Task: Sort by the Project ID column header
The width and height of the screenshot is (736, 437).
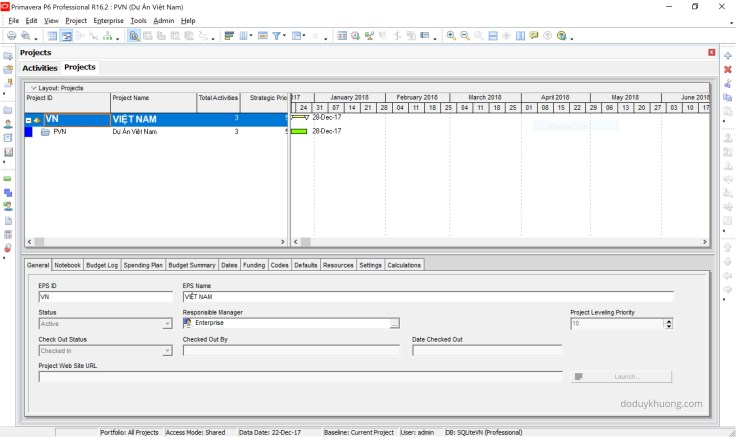Action: 68,103
